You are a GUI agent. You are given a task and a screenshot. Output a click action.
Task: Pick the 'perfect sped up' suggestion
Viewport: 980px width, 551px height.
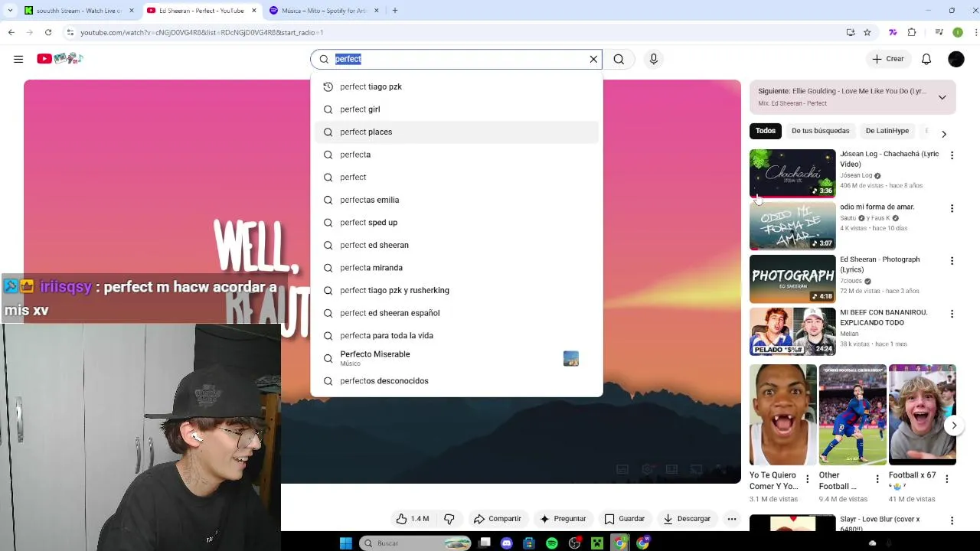tap(456, 223)
